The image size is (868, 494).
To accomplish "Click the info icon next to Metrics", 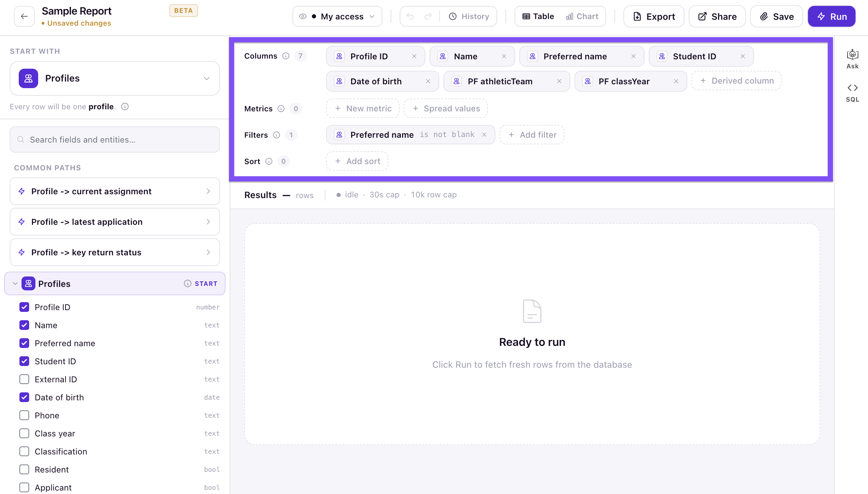I will coord(281,109).
